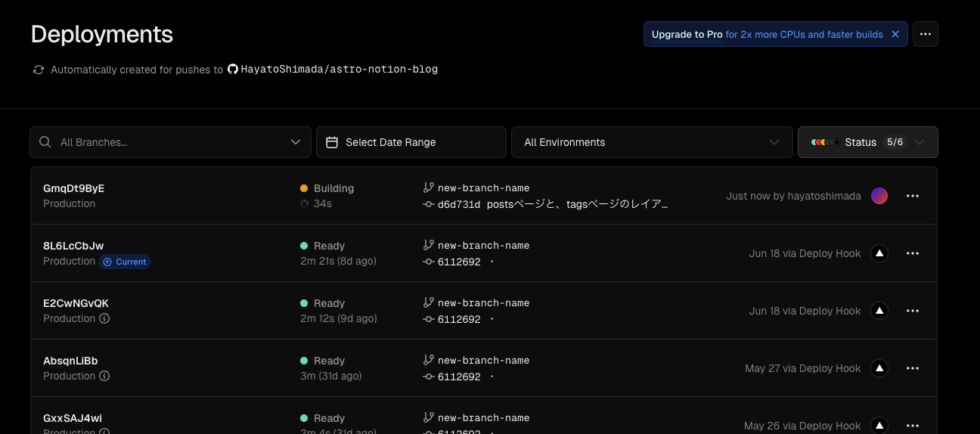Open actions menu for 8L6LcCbJw row
980x434 pixels.
coord(913,253)
